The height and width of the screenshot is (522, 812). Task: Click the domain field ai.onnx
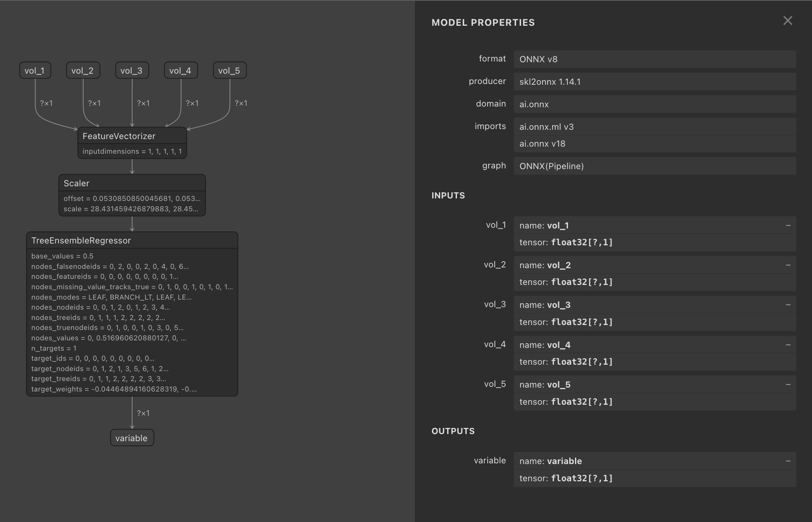point(655,104)
